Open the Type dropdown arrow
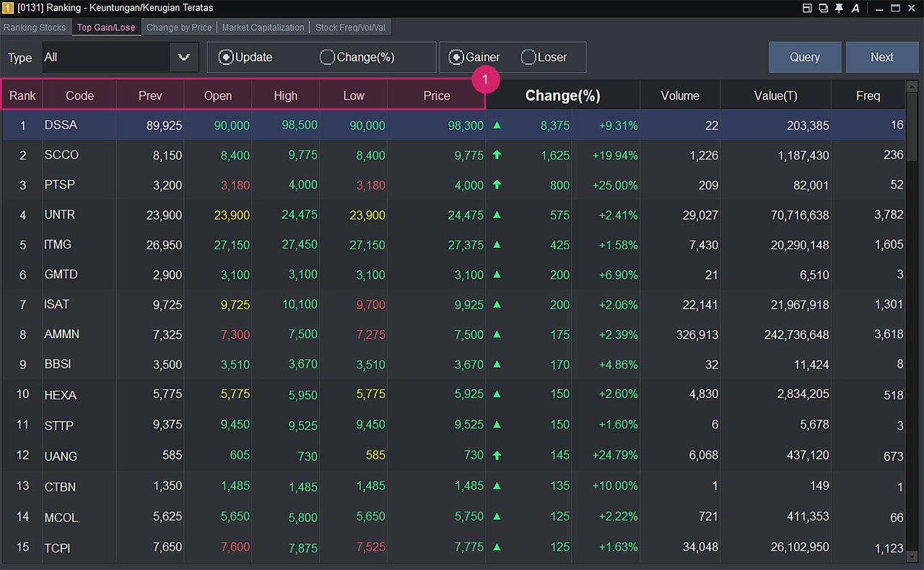924x570 pixels. [184, 57]
